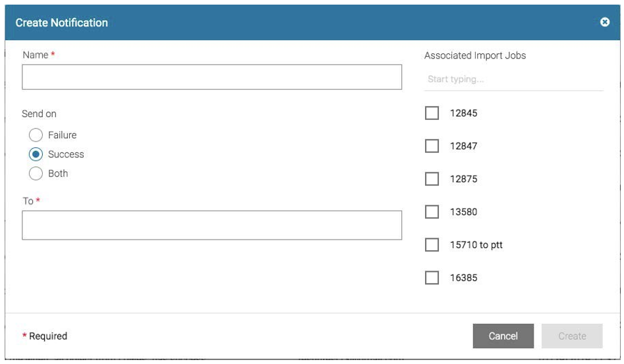Screen dimensions: 624x364
Task: Focus the To recipients field
Action: pyautogui.click(x=212, y=225)
